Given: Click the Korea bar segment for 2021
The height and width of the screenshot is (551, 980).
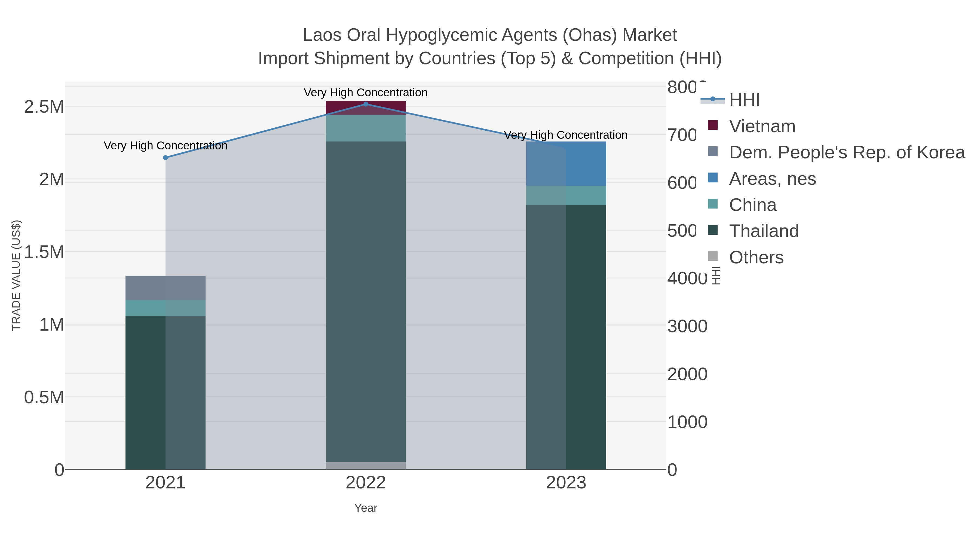Looking at the screenshot, I should coord(166,288).
